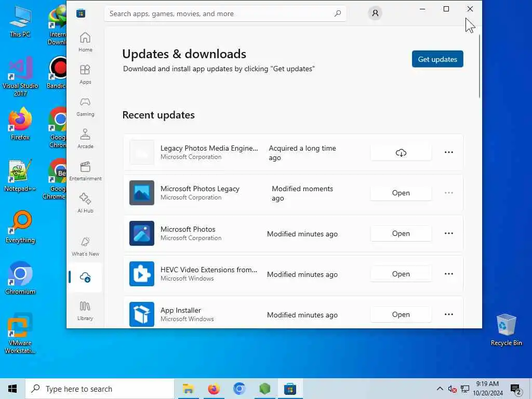The width and height of the screenshot is (532, 399).
Task: Click Microsoft Store taskbar icon
Action: point(290,389)
